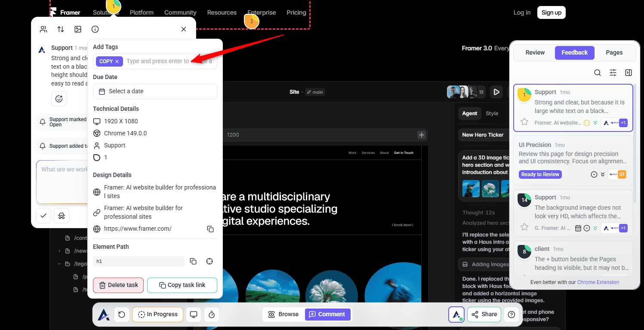The width and height of the screenshot is (644, 330).
Task: Click the timer stopwatch icon
Action: point(212,315)
